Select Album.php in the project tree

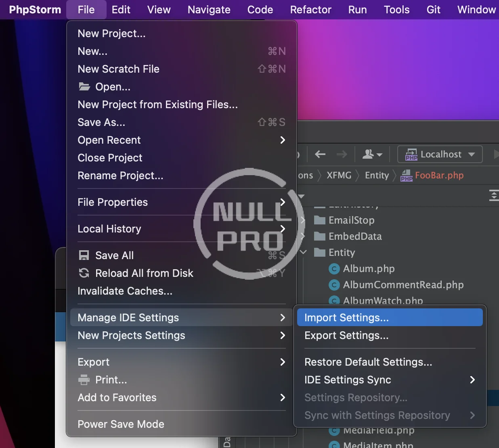369,268
